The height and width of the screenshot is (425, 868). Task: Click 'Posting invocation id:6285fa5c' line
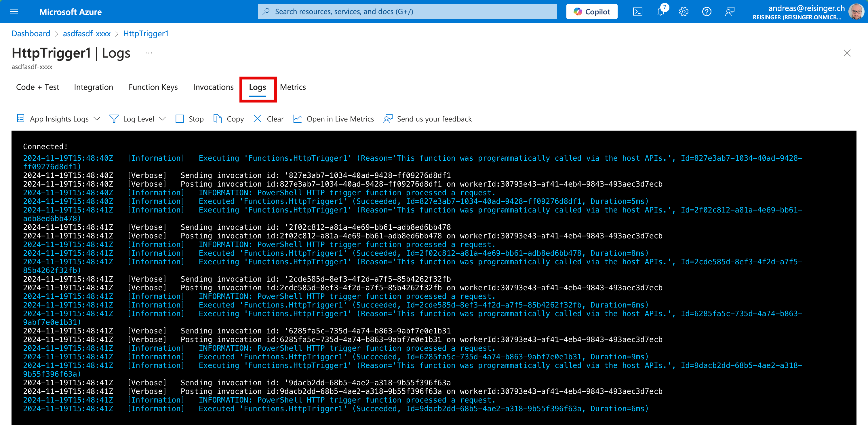(x=343, y=340)
